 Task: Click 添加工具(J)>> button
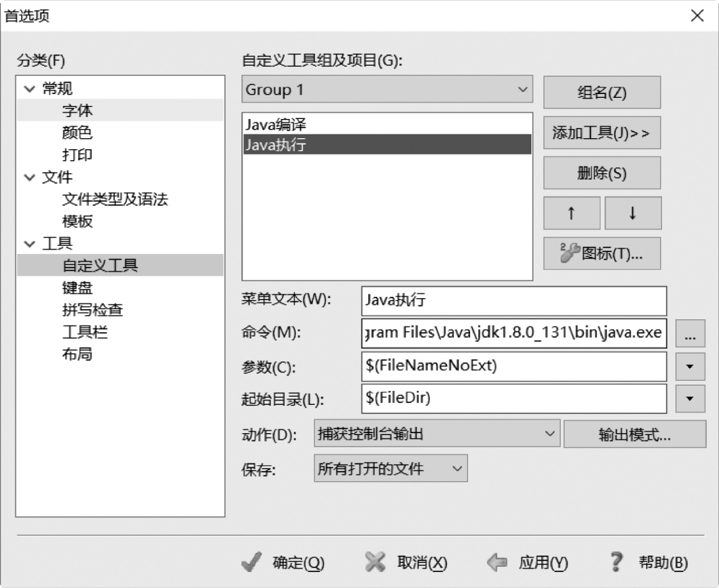point(602,133)
